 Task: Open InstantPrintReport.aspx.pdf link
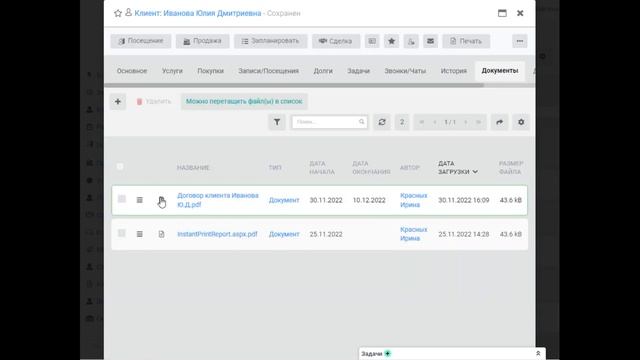coord(217,234)
